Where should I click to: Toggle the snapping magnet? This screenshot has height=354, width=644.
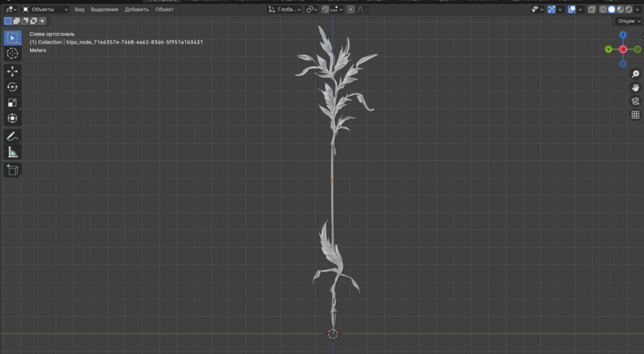[326, 9]
